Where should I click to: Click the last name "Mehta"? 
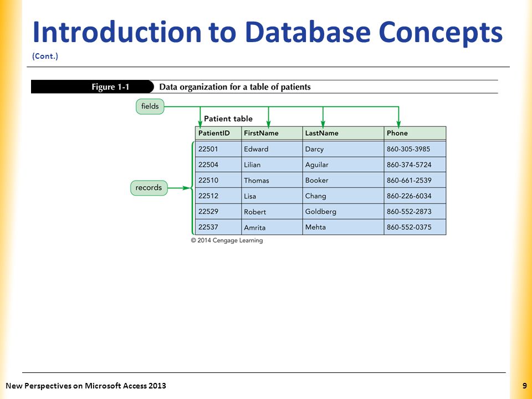[x=315, y=227]
